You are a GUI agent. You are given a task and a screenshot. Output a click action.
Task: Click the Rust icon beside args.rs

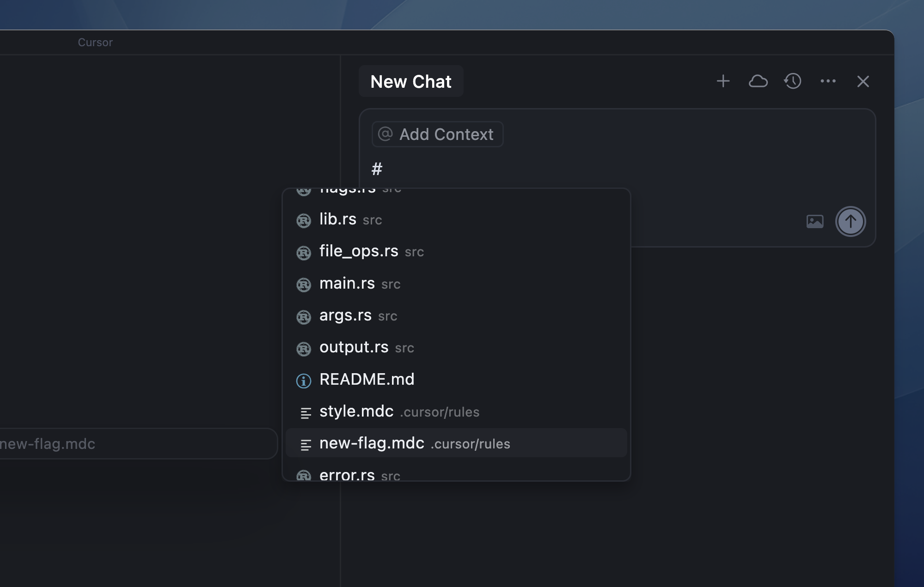point(304,317)
